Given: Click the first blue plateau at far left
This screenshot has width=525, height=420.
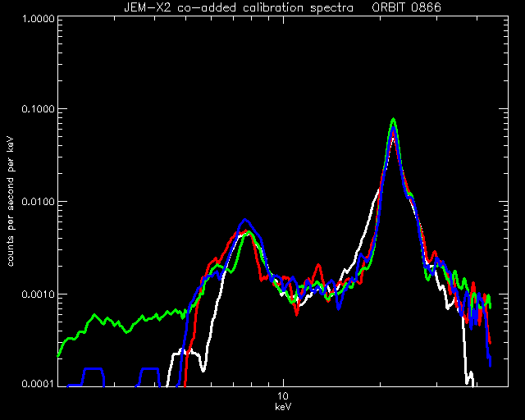Looking at the screenshot, I should (x=93, y=369).
